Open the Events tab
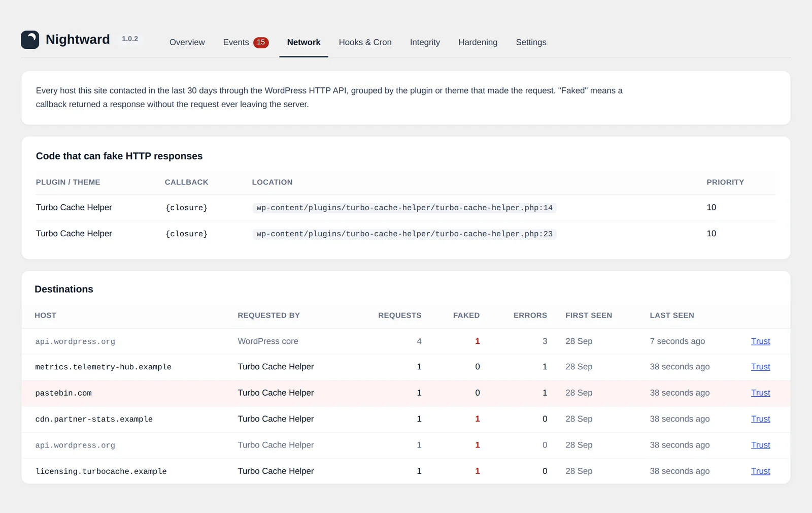The image size is (812, 513). 246,42
